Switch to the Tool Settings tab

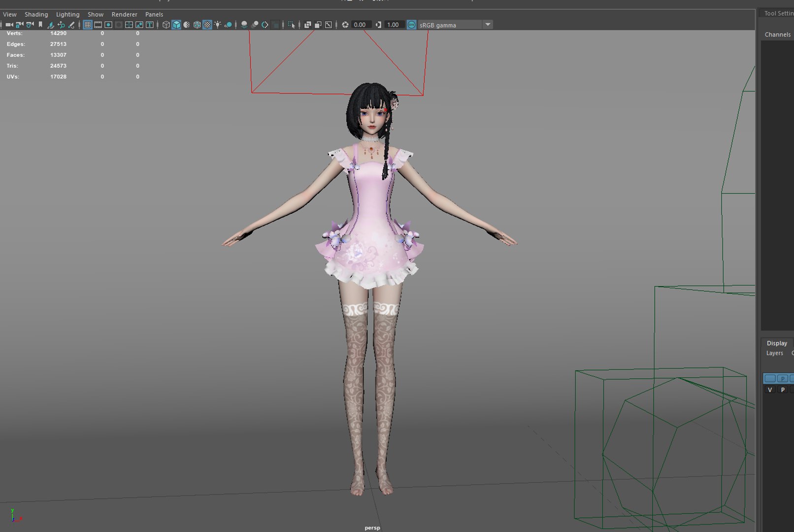pyautogui.click(x=779, y=13)
